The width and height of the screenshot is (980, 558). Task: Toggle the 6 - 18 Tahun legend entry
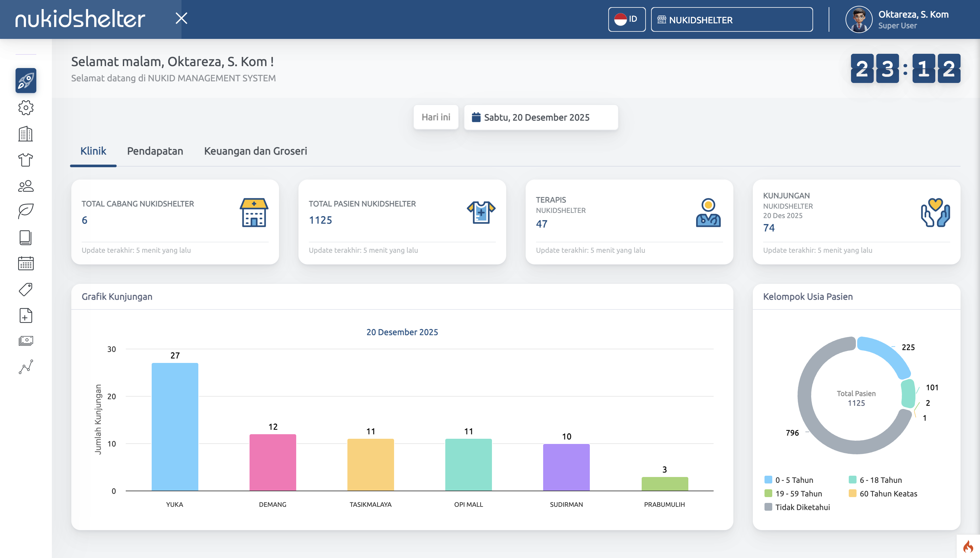[x=875, y=480]
